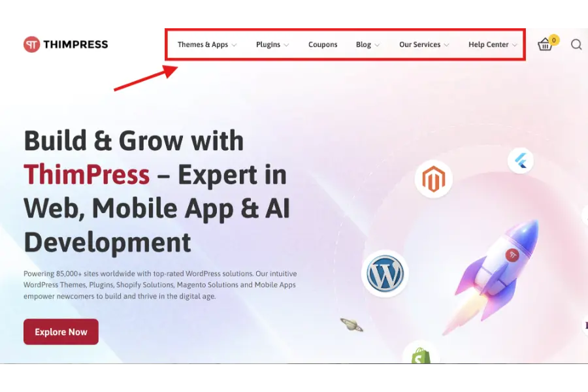Image resolution: width=588 pixels, height=392 pixels.
Task: Open the Plugins dropdown menu
Action: [x=269, y=44]
